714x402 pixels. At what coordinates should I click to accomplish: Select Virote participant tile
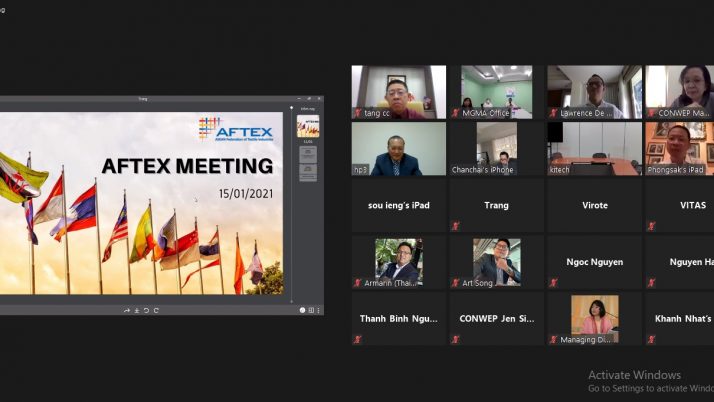pyautogui.click(x=595, y=205)
